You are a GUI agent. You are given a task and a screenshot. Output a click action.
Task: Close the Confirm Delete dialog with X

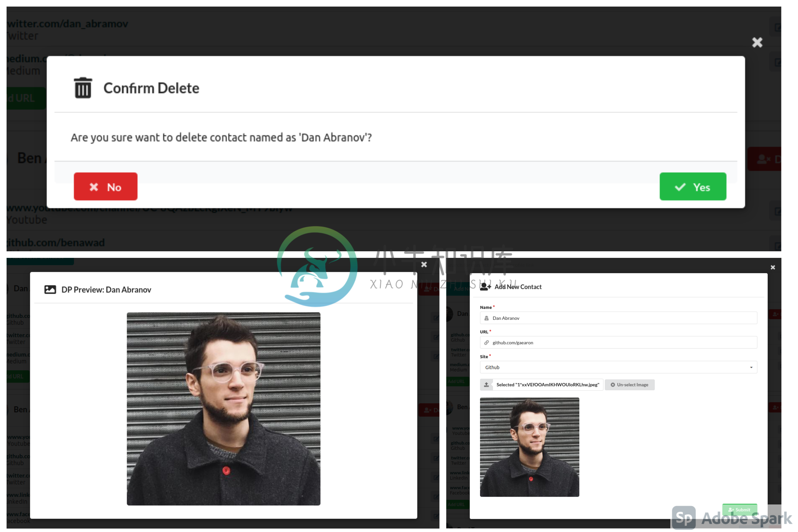(x=757, y=43)
